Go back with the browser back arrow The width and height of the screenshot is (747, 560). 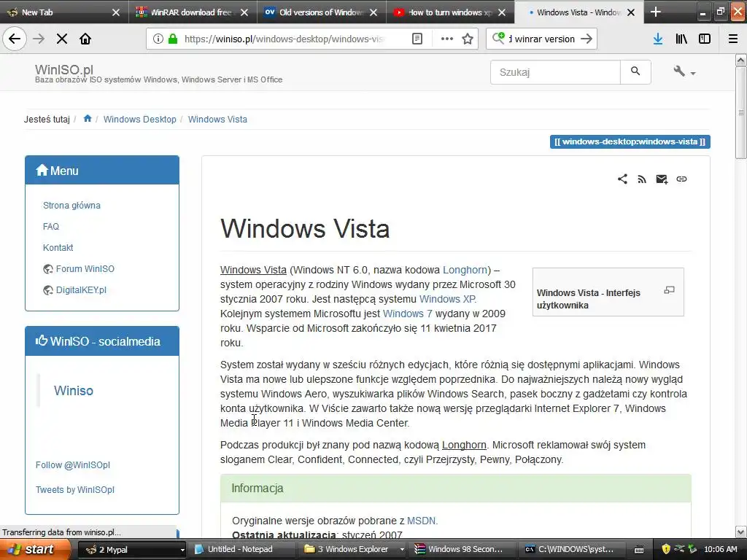point(15,39)
